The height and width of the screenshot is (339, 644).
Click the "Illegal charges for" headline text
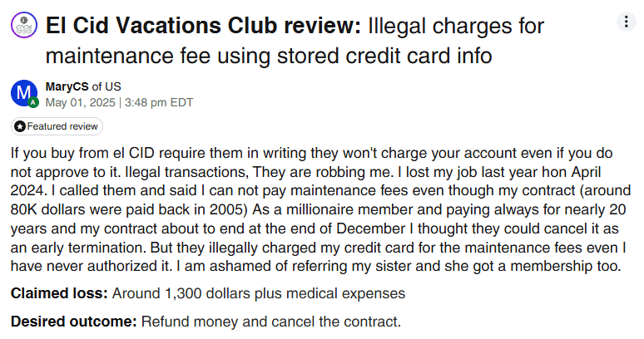pyautogui.click(x=449, y=26)
